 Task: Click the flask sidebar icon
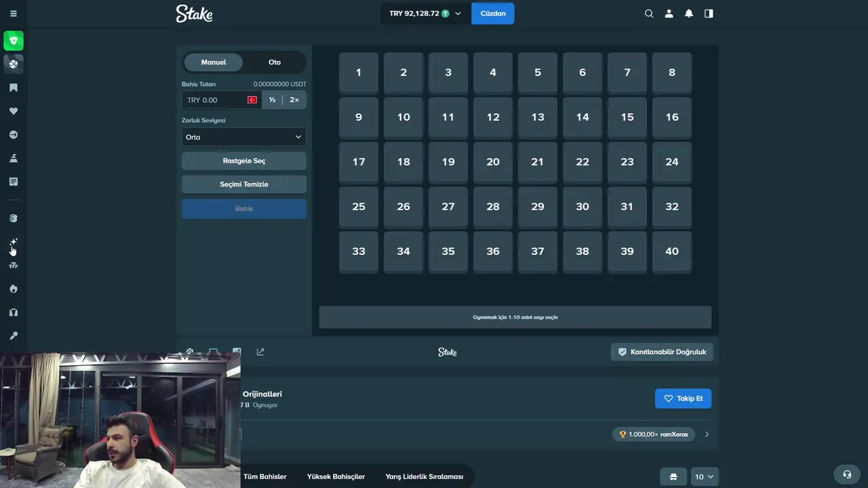click(14, 158)
